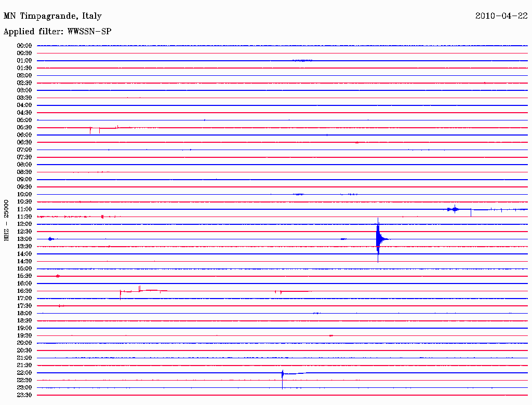Screen dimensions: 532x405
Task: Click the '00:30' time label
Action: pyautogui.click(x=24, y=53)
